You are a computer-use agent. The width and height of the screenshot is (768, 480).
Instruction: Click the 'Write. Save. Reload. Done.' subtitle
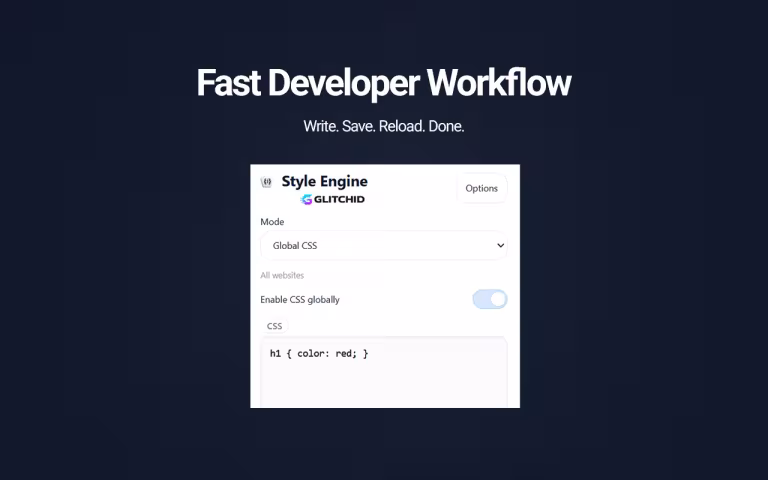click(x=383, y=127)
